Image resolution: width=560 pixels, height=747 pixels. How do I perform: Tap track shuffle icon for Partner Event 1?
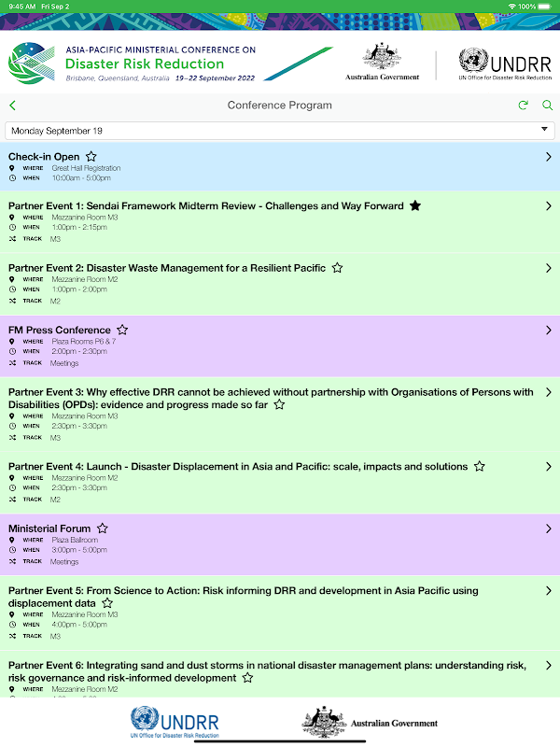pos(12,239)
